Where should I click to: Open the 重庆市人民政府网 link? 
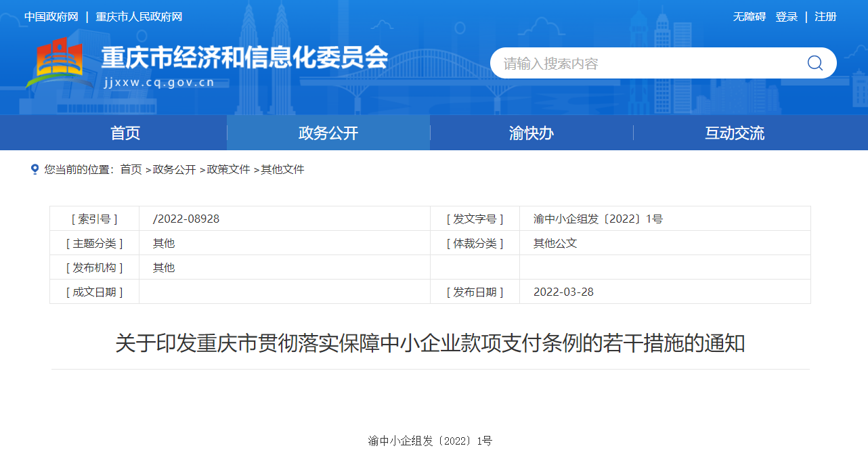coord(139,17)
